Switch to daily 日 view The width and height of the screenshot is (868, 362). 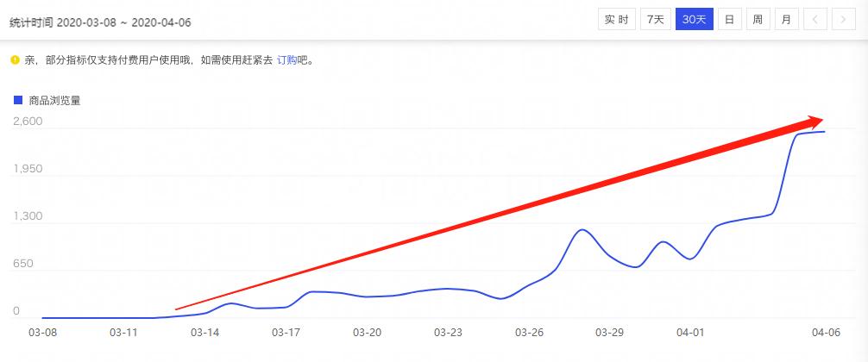(x=729, y=19)
